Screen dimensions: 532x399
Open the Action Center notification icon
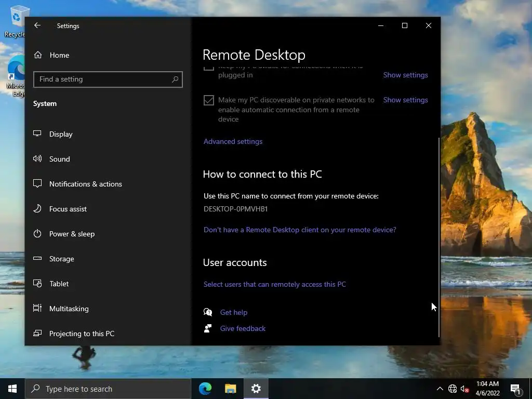[515, 389]
